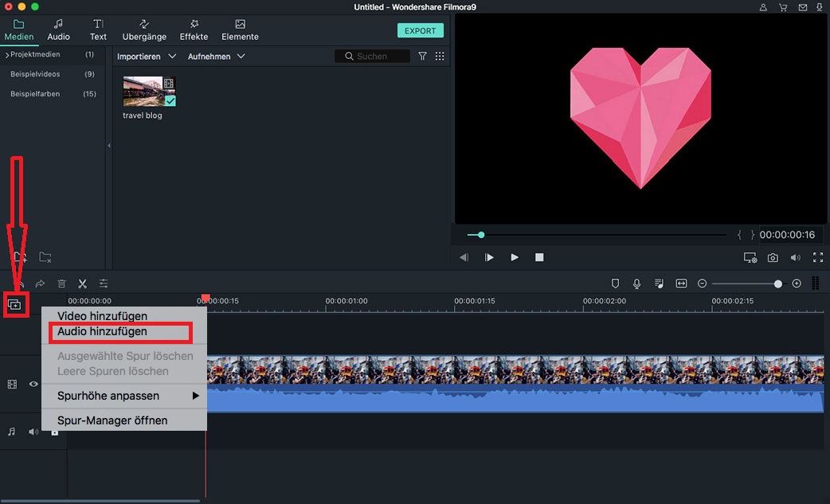The width and height of the screenshot is (830, 504).
Task: Open preview quality display settings
Action: click(750, 257)
